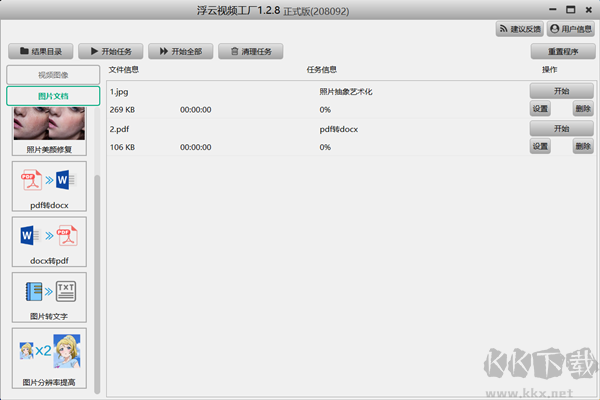
Task: Close the 浮云视频工厂 window
Action: click(x=589, y=10)
